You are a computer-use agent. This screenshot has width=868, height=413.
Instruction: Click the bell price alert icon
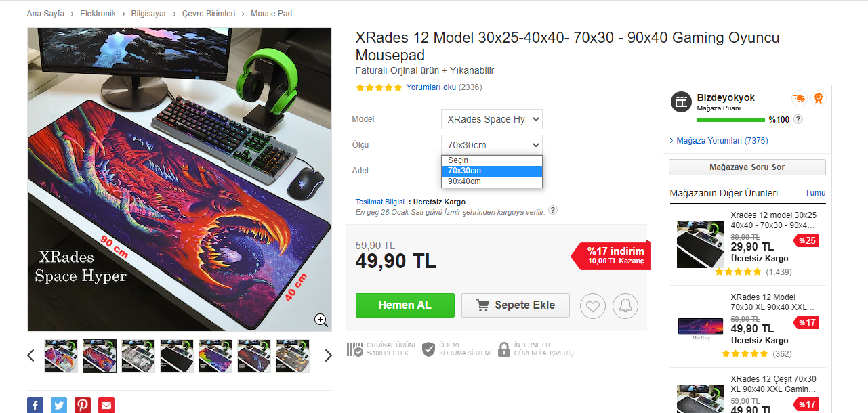(625, 305)
